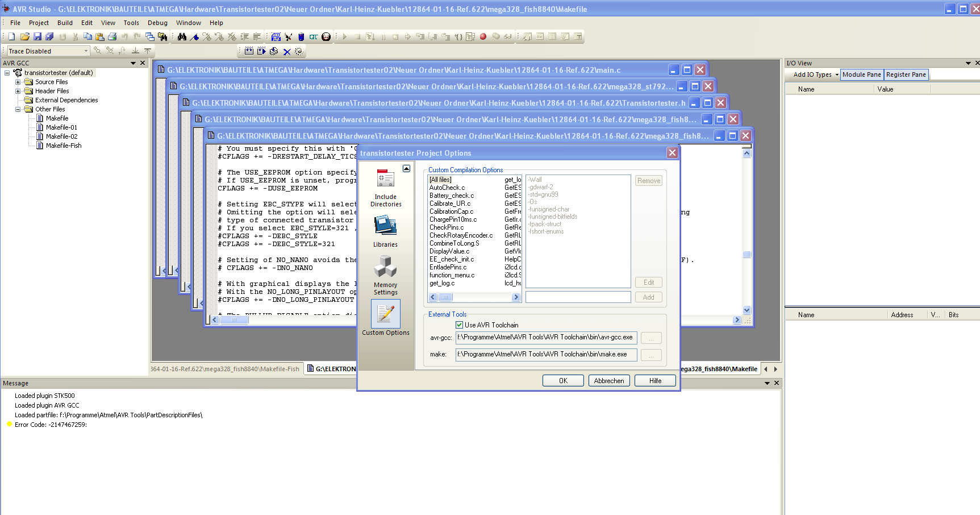Click the blue X Clean project icon
The height and width of the screenshot is (515, 980).
[287, 52]
